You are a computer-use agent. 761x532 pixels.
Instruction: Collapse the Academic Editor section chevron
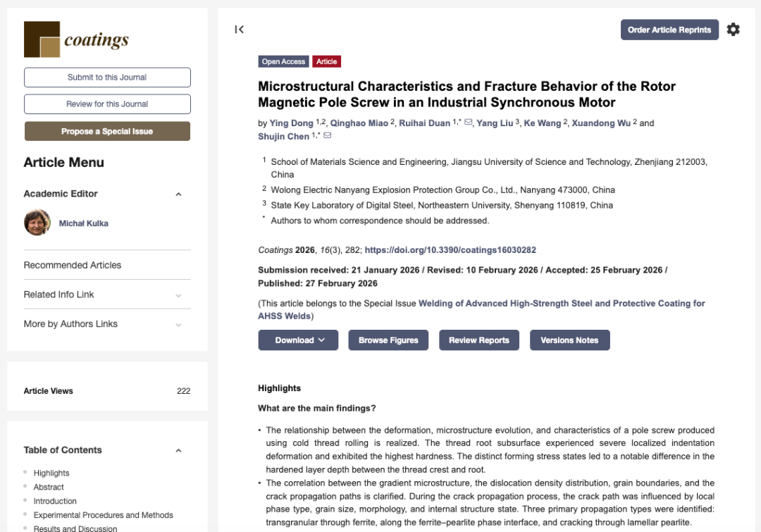point(178,194)
